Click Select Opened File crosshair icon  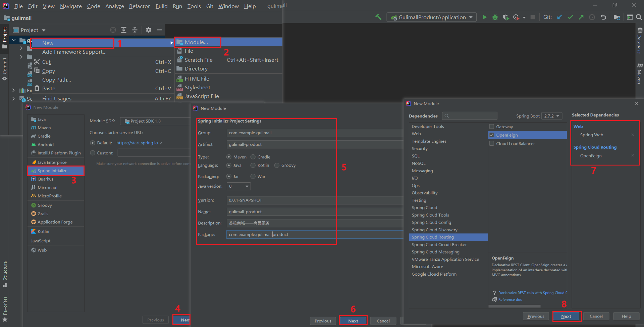tap(113, 30)
